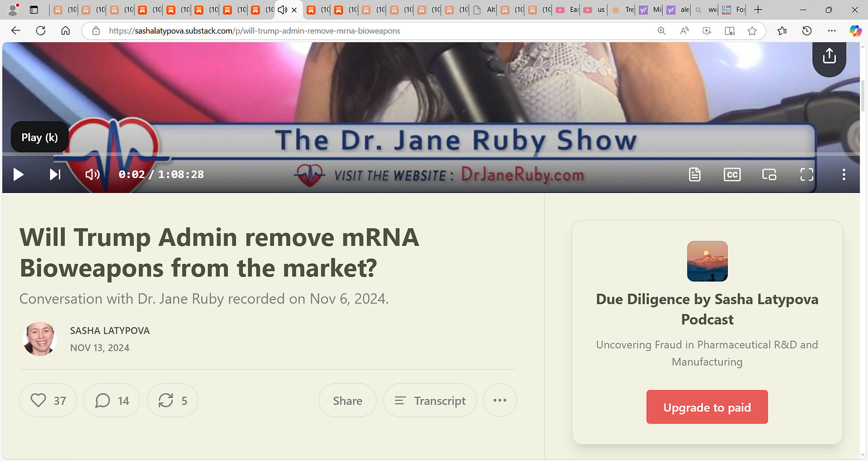This screenshot has height=461, width=868.
Task: Click the address bar URL
Action: [x=255, y=31]
